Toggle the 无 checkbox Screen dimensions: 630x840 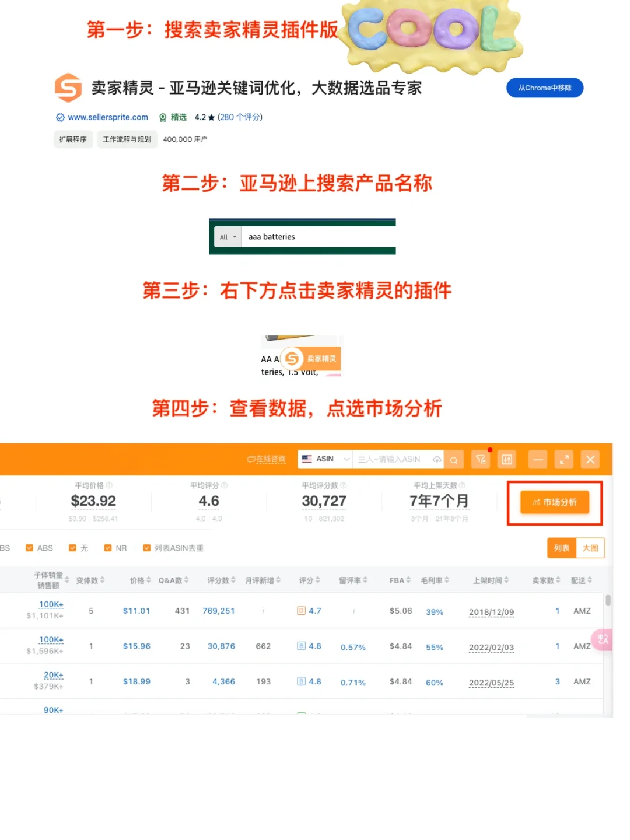pos(72,548)
